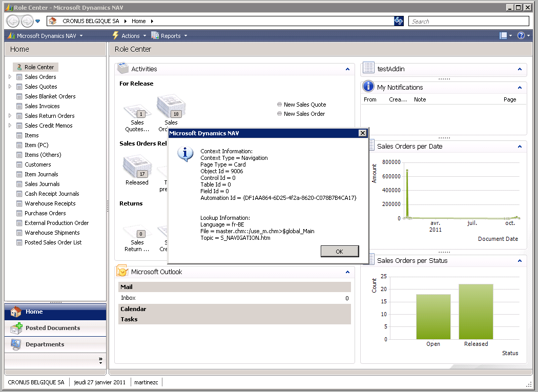Expand the Sales Return Orders tree node

coord(10,116)
